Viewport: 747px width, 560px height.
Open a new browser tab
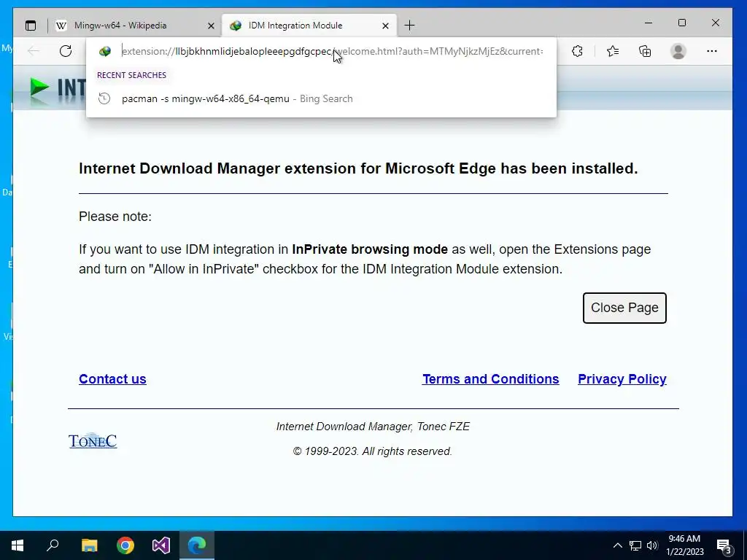click(409, 26)
